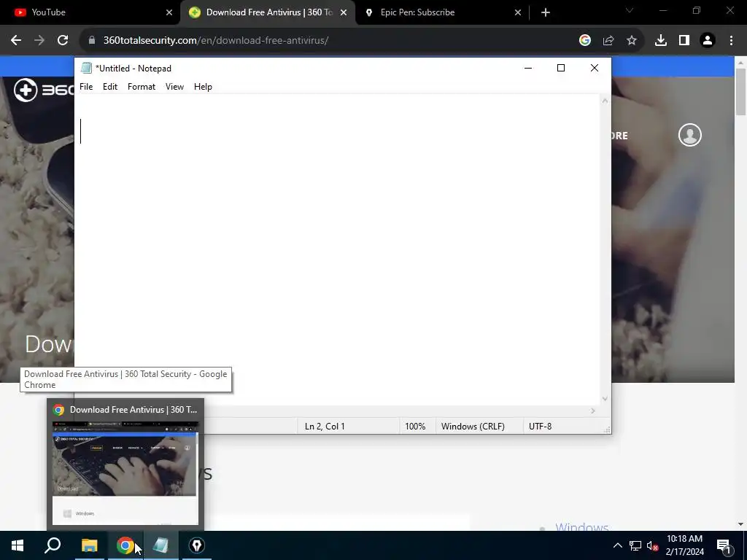Screen dimensions: 747x560
Task: Open Chrome window preview thumbnail
Action: (125, 472)
